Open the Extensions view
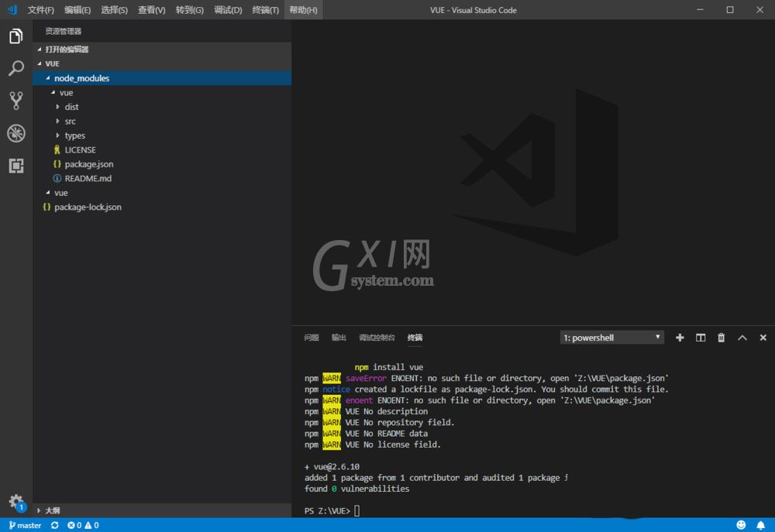This screenshot has height=532, width=775. coord(15,166)
